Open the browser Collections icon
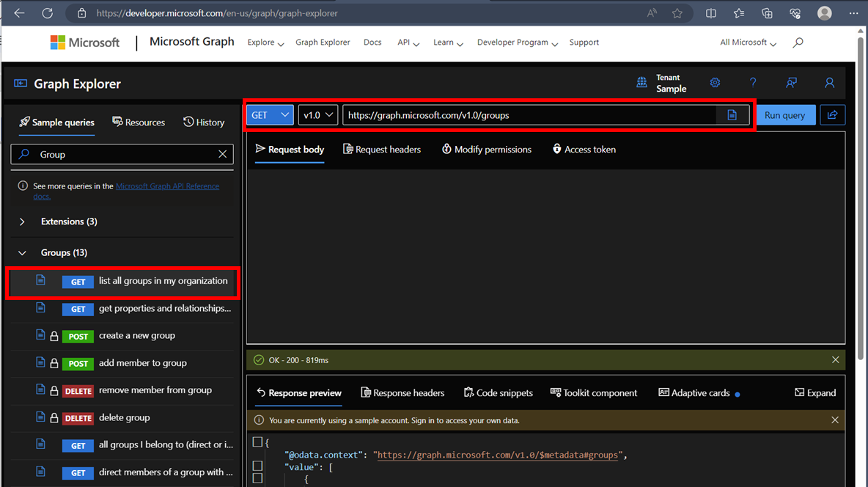 767,13
